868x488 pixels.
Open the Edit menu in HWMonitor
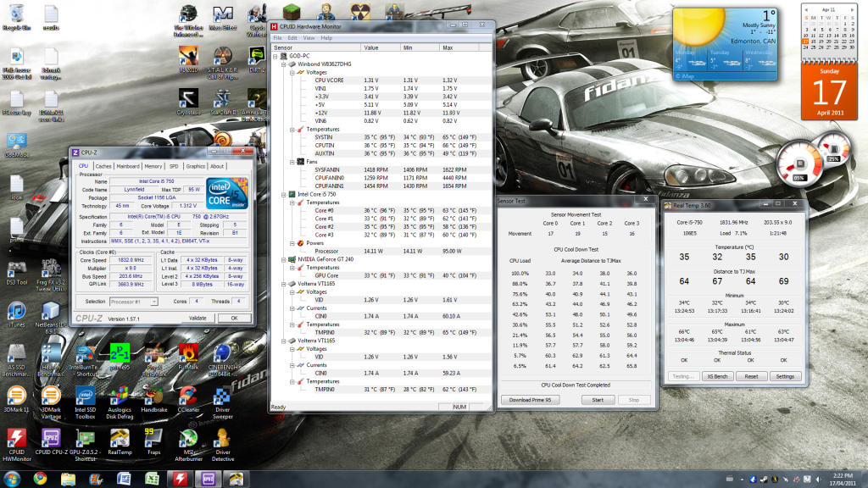pos(292,38)
